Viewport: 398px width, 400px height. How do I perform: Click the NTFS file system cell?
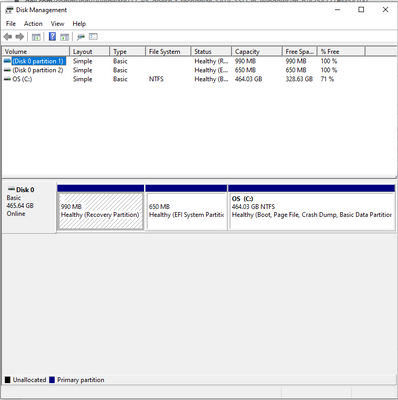pos(156,79)
